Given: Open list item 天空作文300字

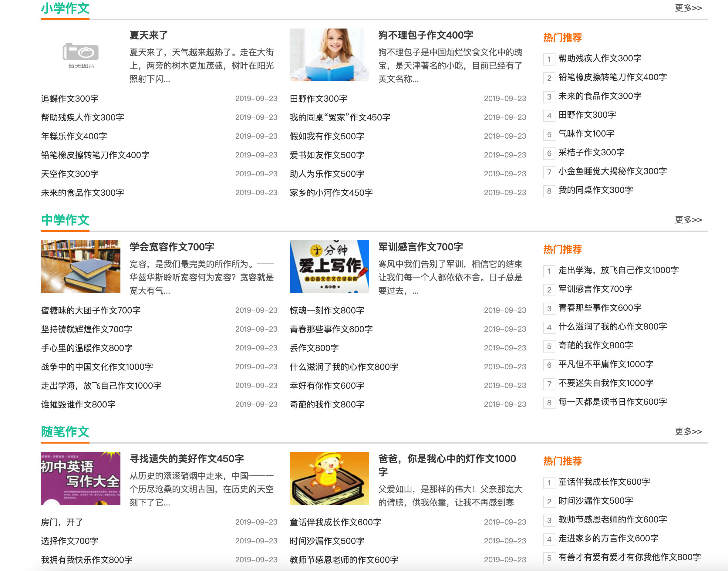Looking at the screenshot, I should click(x=70, y=174).
